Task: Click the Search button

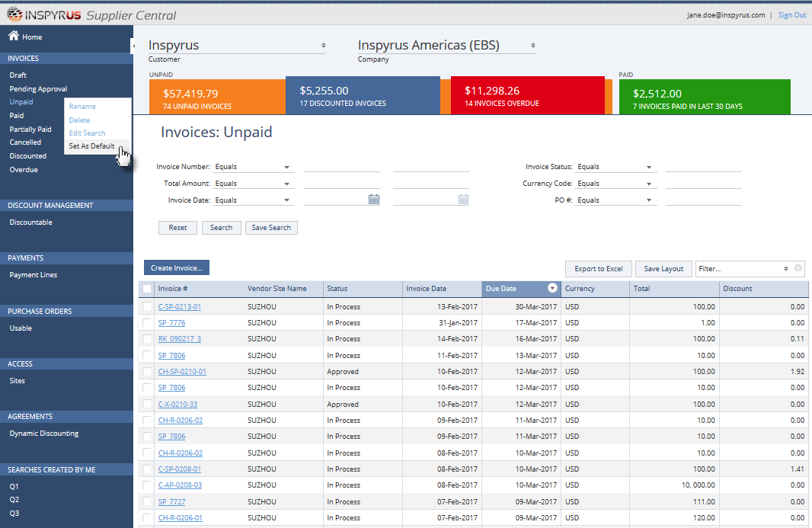Action: pos(221,228)
